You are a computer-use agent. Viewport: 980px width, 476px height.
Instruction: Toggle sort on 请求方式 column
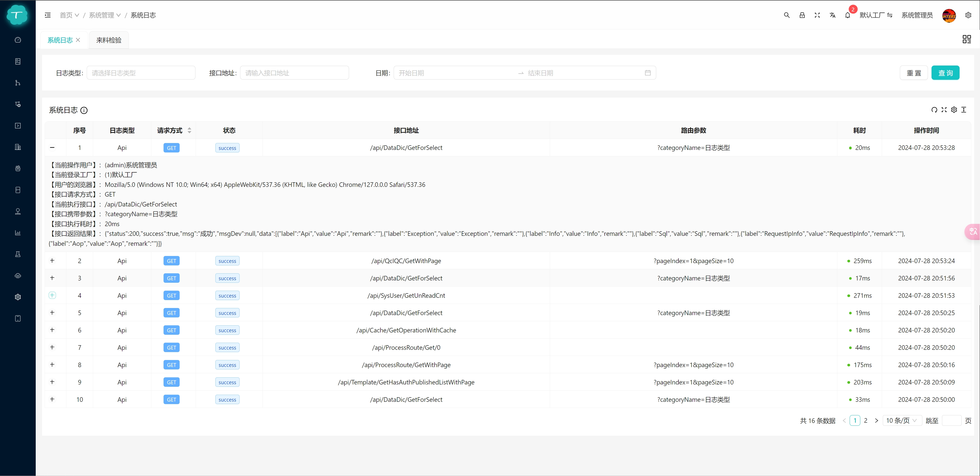coord(190,130)
